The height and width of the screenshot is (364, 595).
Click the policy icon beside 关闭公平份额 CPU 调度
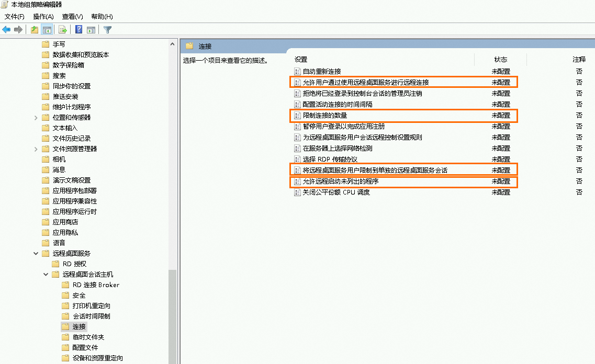click(x=297, y=192)
